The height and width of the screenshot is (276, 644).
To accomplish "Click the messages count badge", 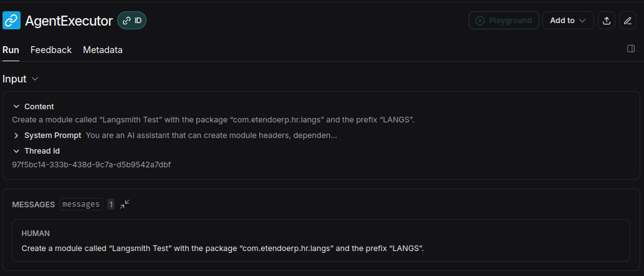I will (x=111, y=204).
